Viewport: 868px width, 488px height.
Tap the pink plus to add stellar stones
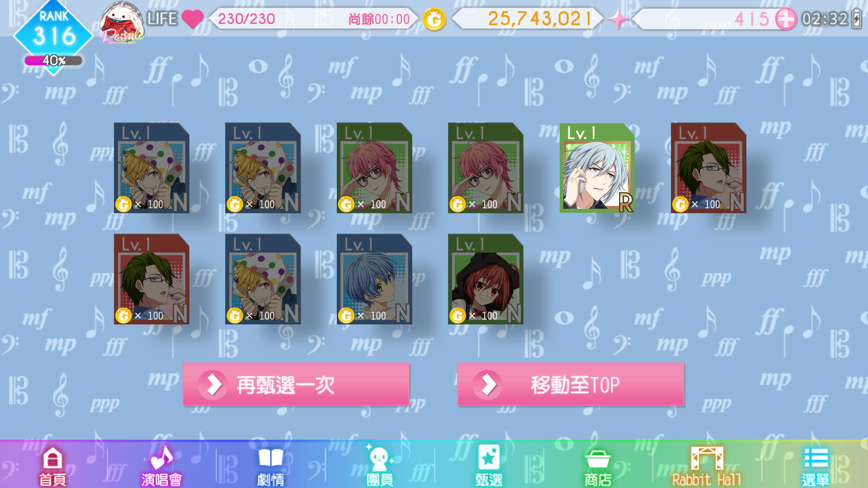[786, 19]
